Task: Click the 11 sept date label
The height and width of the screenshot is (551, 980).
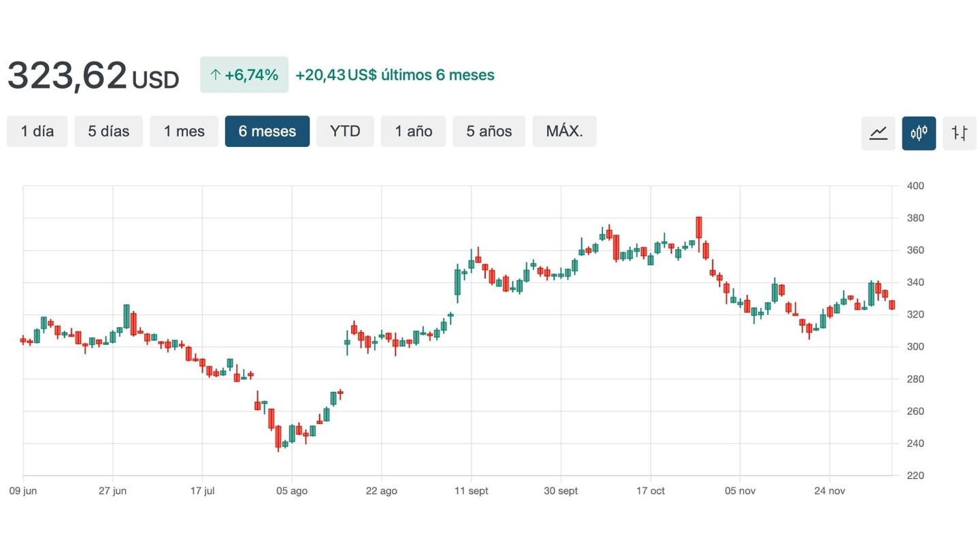Action: tap(471, 491)
